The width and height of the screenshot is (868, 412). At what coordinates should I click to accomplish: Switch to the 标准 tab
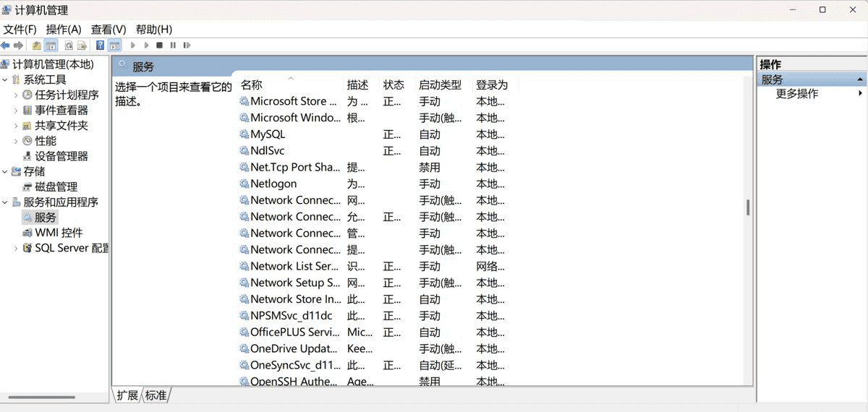click(156, 395)
